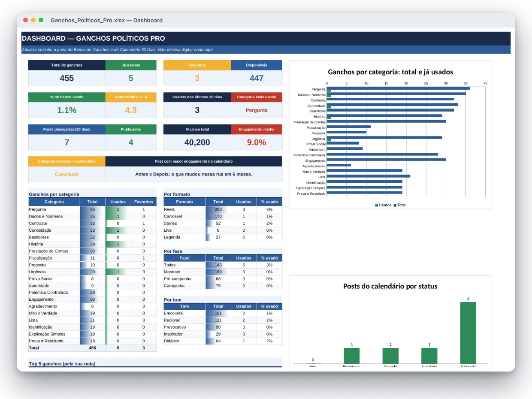This screenshot has width=532, height=399.
Task: Click 'Categoria campeã no calendário' header
Action: (67, 161)
